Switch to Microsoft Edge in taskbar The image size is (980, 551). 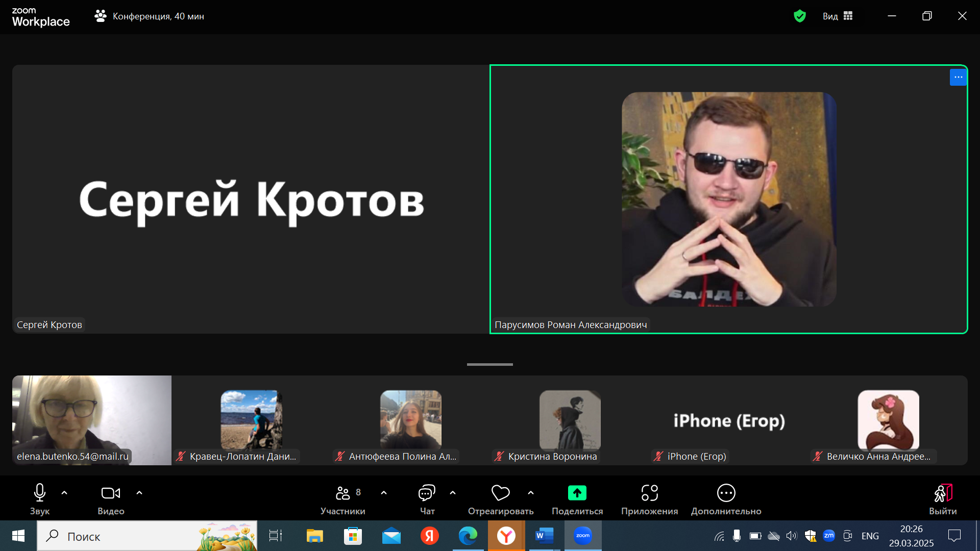tap(468, 536)
